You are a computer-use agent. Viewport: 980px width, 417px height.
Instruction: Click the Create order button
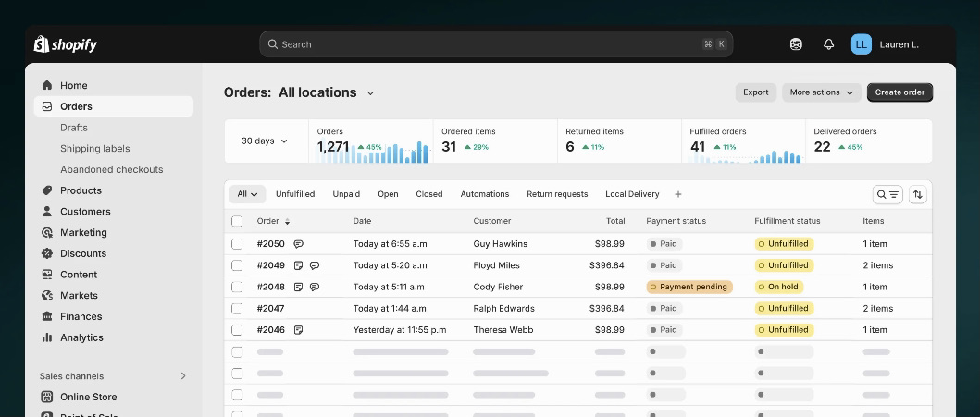click(900, 92)
